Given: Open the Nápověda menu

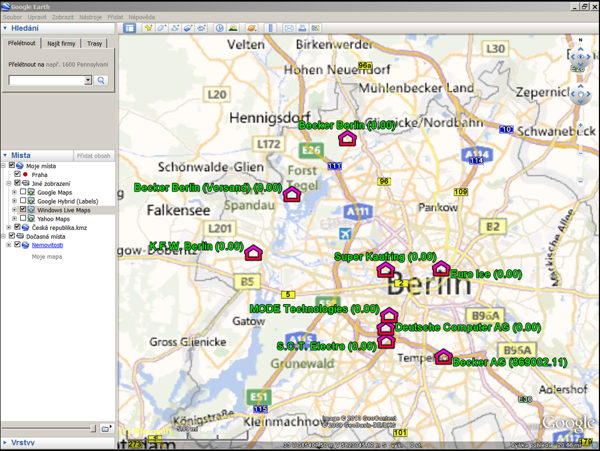Looking at the screenshot, I should coord(142,17).
